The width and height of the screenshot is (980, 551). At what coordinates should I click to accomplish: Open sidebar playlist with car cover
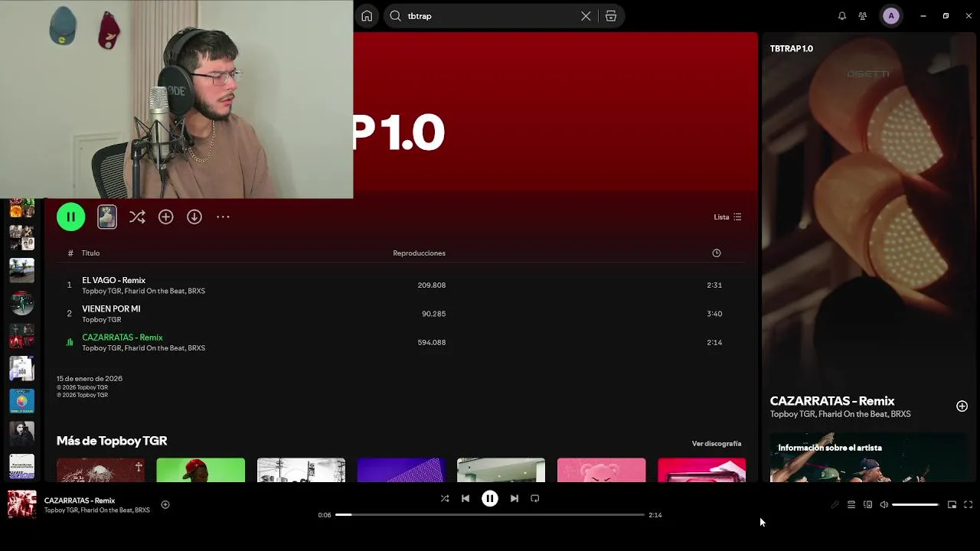21,270
